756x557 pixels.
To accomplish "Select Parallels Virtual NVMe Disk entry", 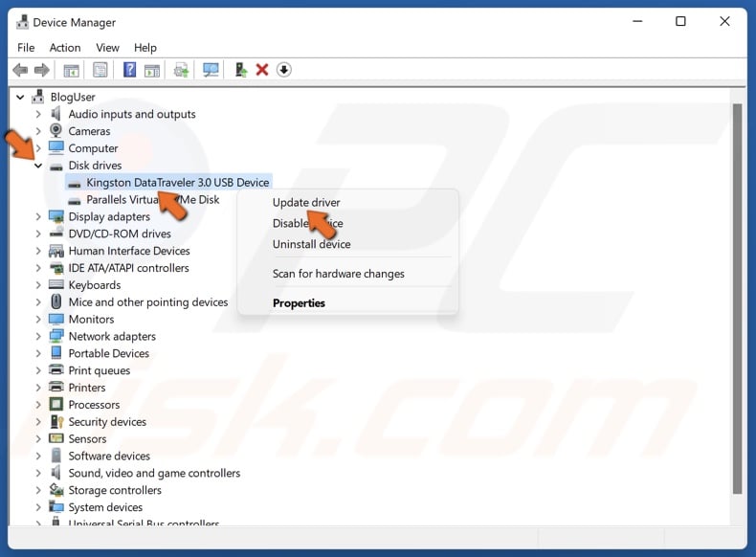I will click(x=153, y=200).
